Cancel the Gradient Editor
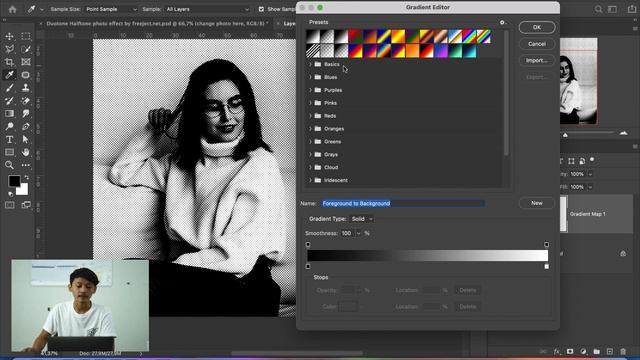The image size is (640, 360). [x=537, y=44]
